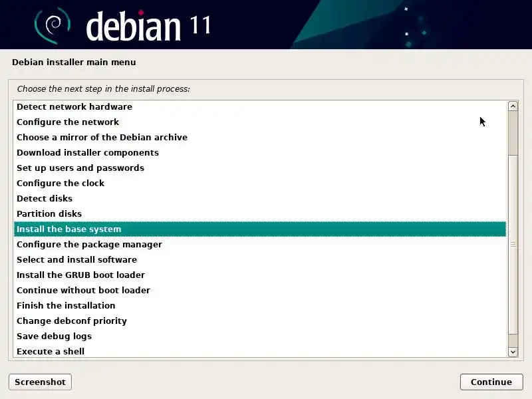This screenshot has width=532, height=399.
Task: Pick Configure the package manager
Action: point(260,244)
